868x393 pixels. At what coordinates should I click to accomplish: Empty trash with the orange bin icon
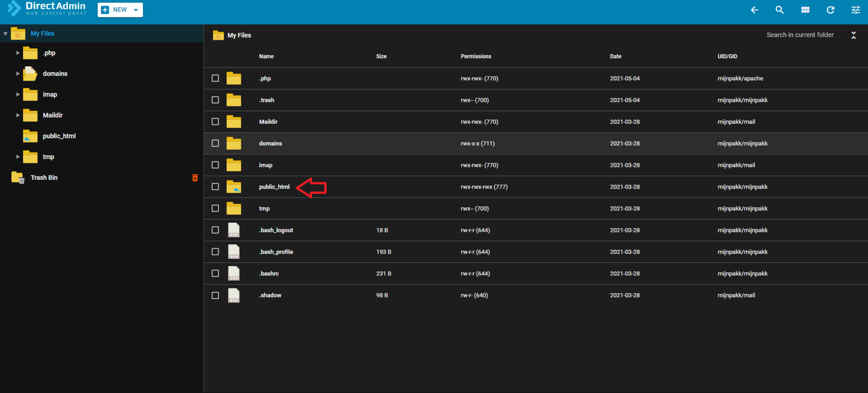tap(195, 178)
